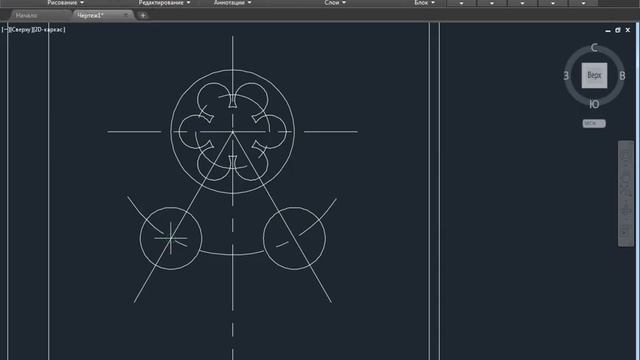640x360 pixels.
Task: Expand the Рисование ribbon panel
Action: click(66, 2)
